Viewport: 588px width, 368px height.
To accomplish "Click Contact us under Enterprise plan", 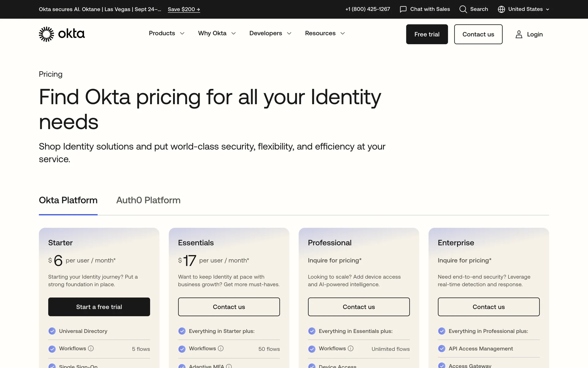I will pos(488,307).
